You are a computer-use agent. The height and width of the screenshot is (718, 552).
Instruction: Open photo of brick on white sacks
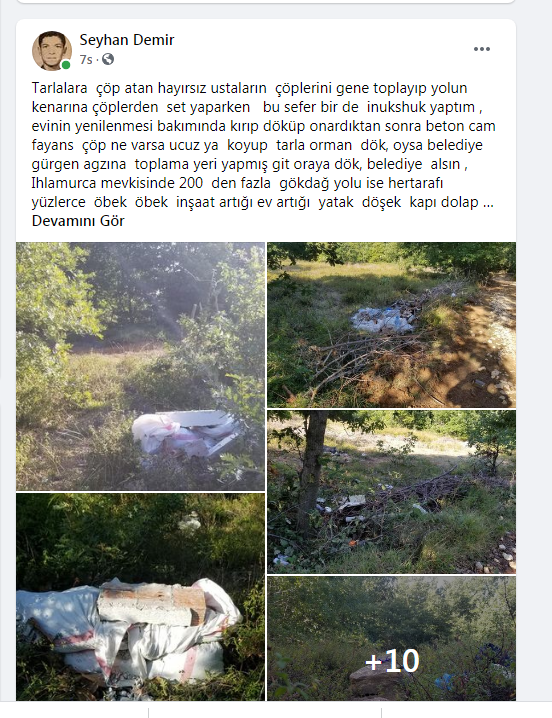pos(140,597)
